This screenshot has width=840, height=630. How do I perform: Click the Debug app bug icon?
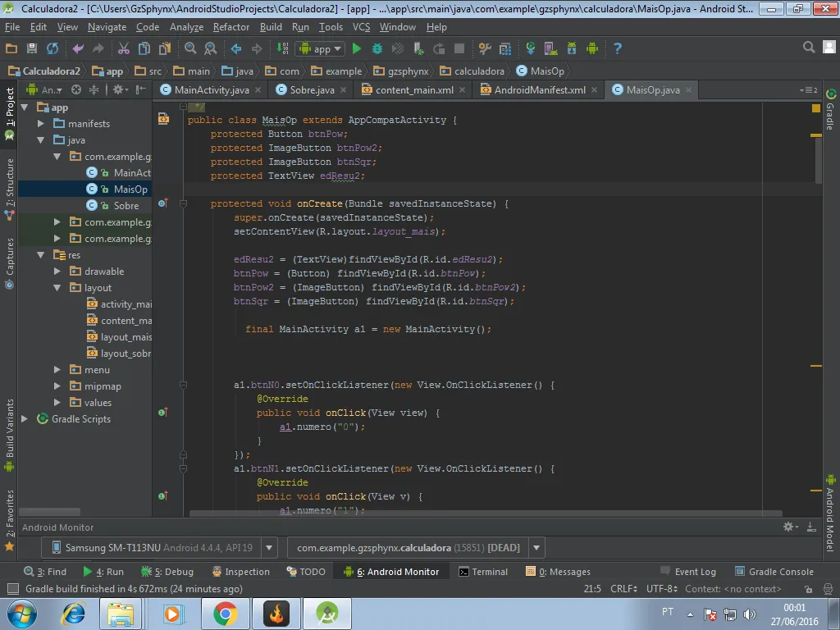(377, 49)
